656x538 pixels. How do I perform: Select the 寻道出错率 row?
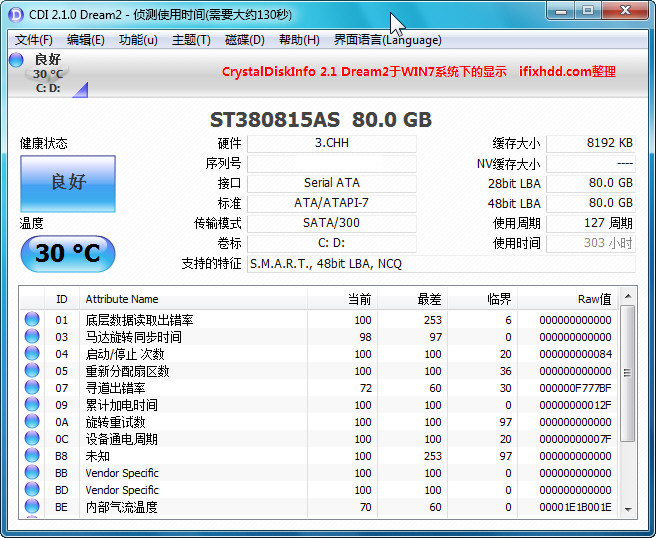pyautogui.click(x=319, y=388)
